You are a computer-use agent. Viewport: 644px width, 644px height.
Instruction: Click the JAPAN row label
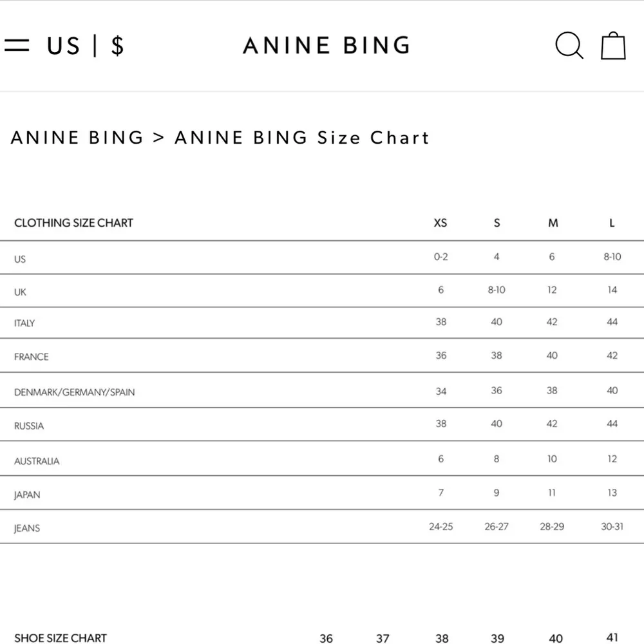point(27,495)
